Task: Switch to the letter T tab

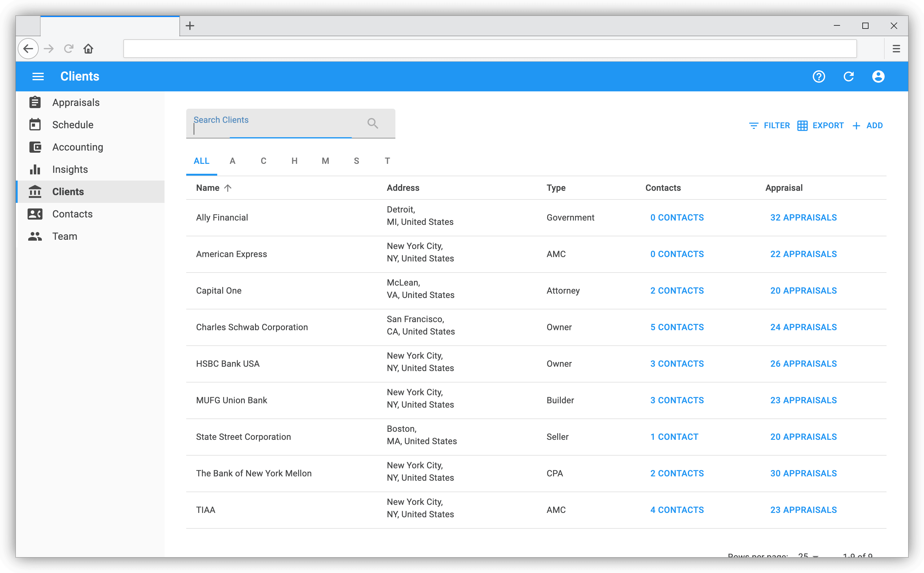Action: click(387, 161)
